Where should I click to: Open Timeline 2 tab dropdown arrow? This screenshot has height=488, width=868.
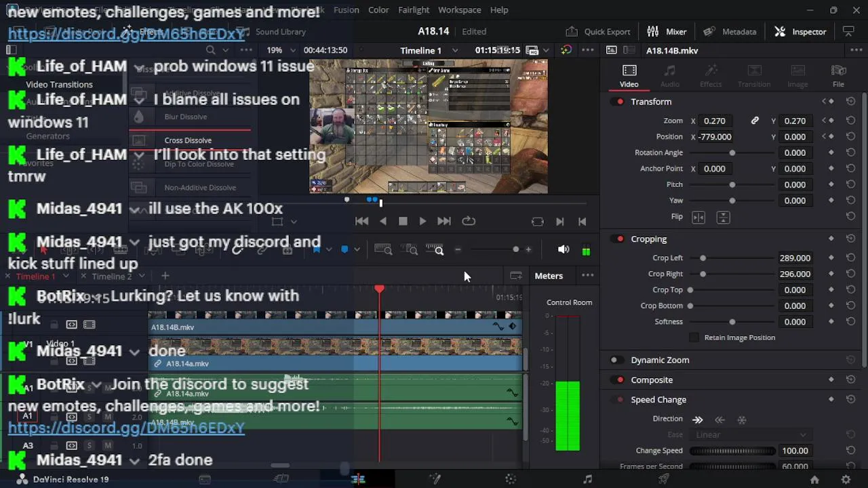(142, 276)
